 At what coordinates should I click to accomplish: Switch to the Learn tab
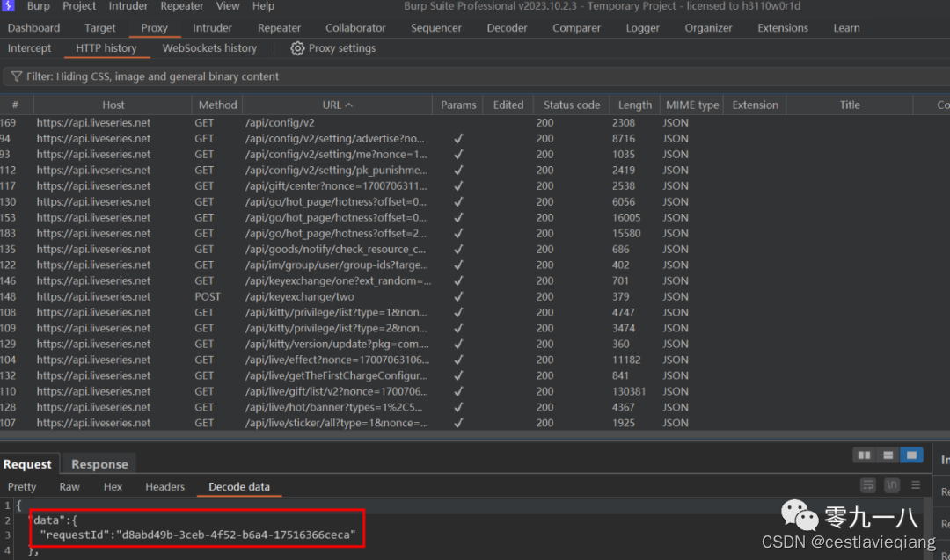[846, 28]
